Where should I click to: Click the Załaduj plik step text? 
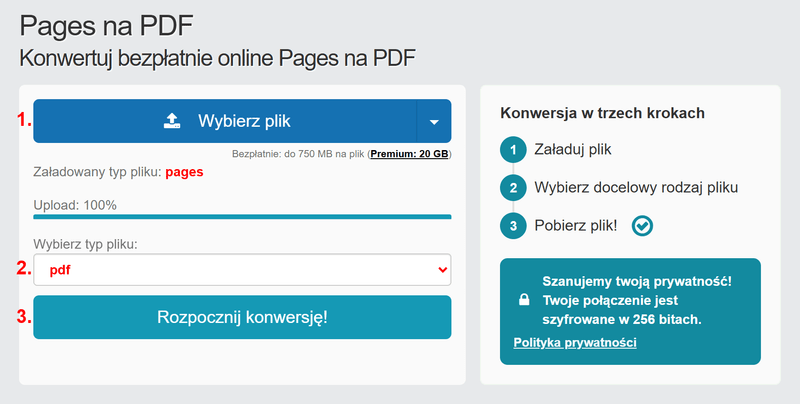point(572,149)
